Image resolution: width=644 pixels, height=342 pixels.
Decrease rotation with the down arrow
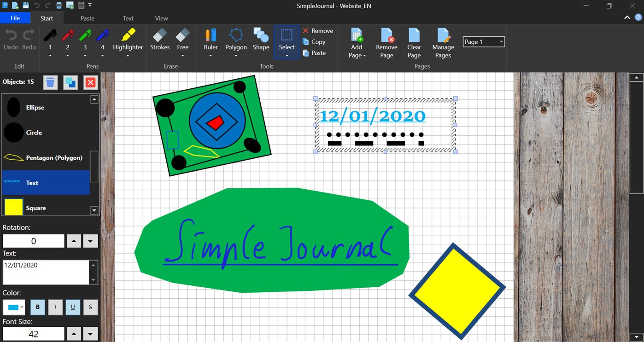[x=90, y=241]
